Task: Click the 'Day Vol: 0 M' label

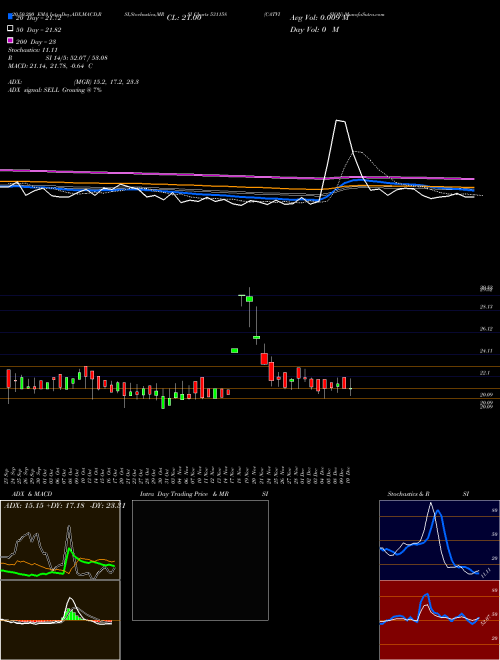Action: tap(314, 29)
